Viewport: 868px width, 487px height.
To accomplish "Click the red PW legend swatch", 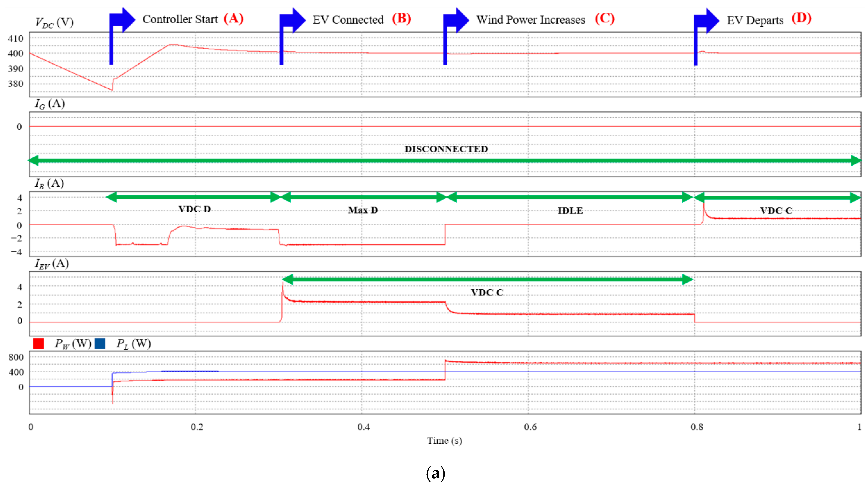I will (x=38, y=343).
